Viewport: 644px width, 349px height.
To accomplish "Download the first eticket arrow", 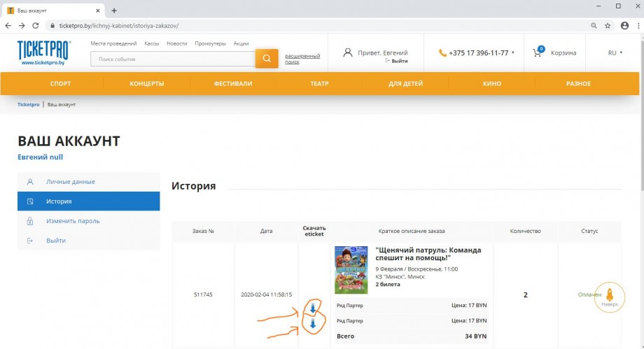I will point(313,308).
